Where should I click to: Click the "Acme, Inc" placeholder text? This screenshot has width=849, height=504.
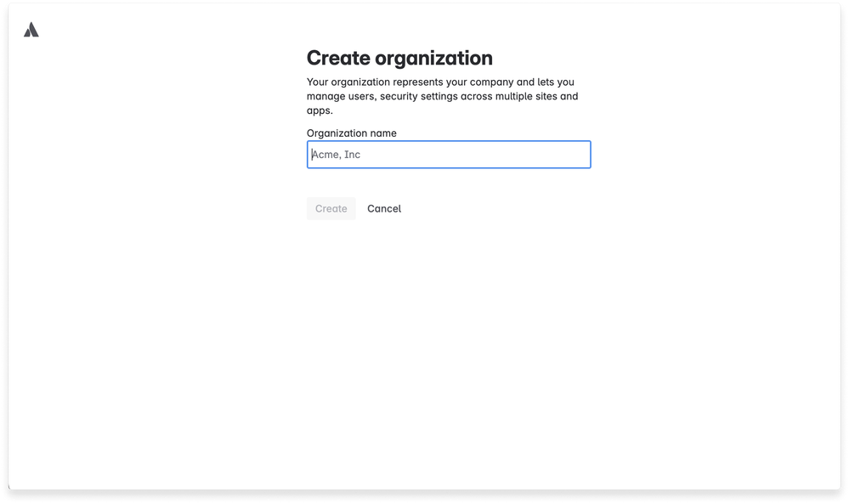pyautogui.click(x=337, y=155)
